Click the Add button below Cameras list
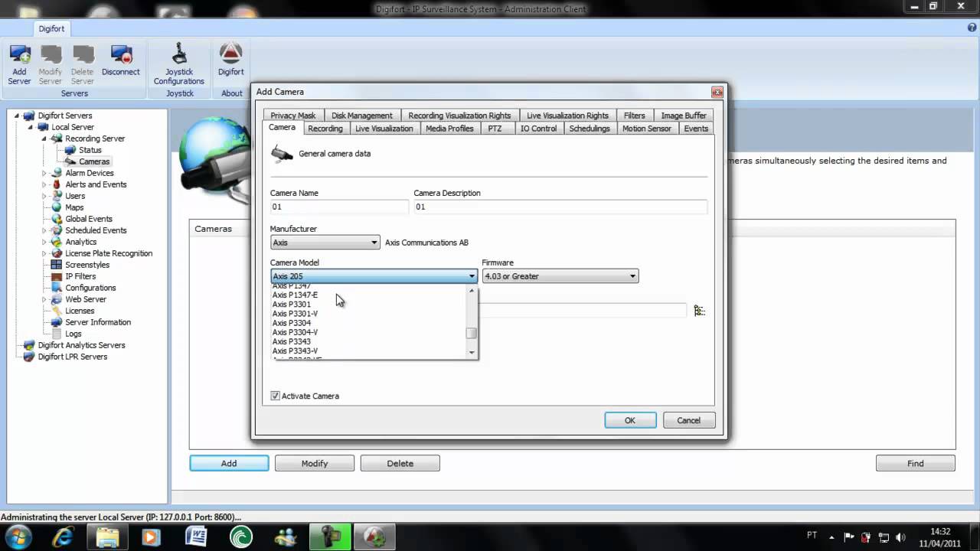The image size is (980, 551). coord(229,463)
